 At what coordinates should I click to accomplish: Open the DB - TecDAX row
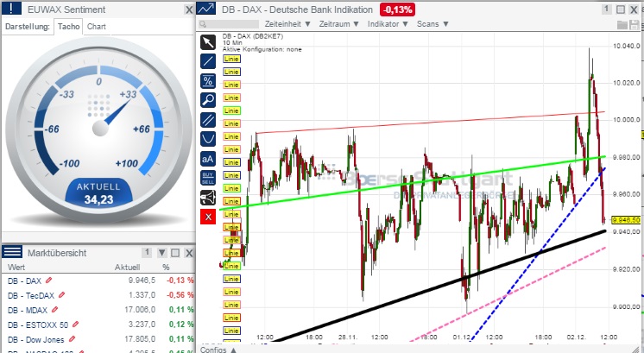tap(98, 295)
